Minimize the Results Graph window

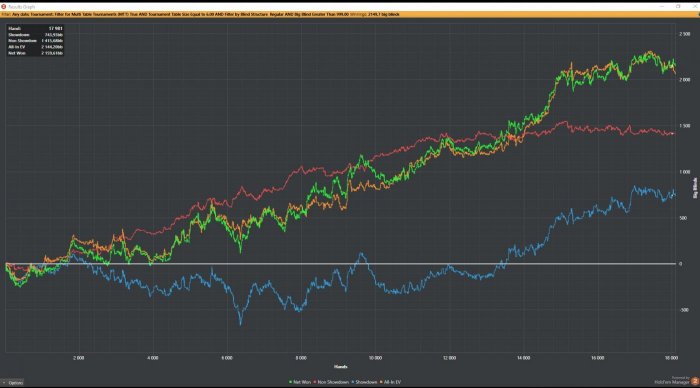tap(662, 7)
